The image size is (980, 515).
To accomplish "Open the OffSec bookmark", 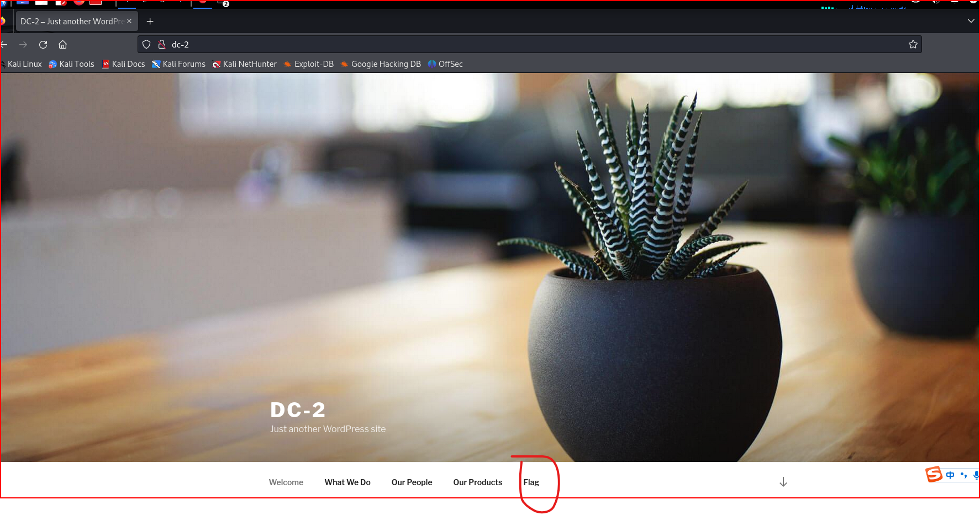I will pos(445,64).
